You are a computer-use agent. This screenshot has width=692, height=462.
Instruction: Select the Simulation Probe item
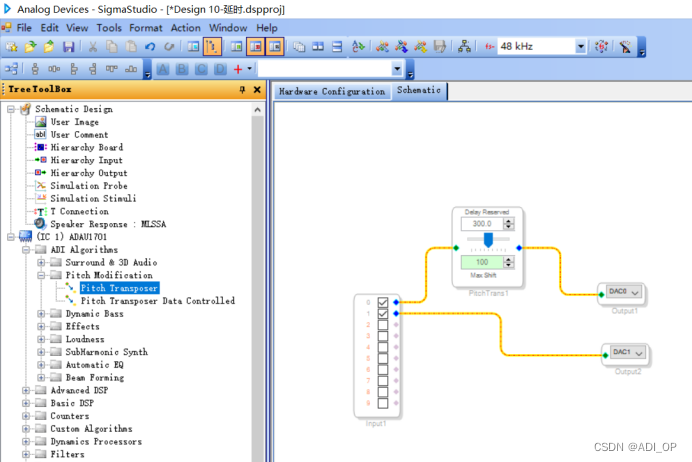click(89, 186)
